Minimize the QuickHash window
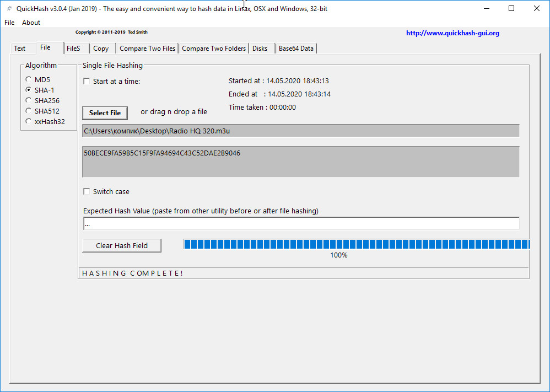The width and height of the screenshot is (550, 392). 487,9
